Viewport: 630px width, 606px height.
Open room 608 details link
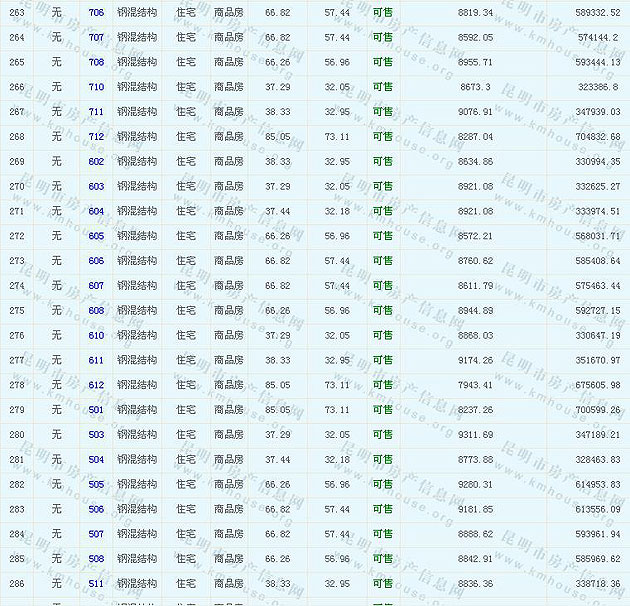(96, 311)
